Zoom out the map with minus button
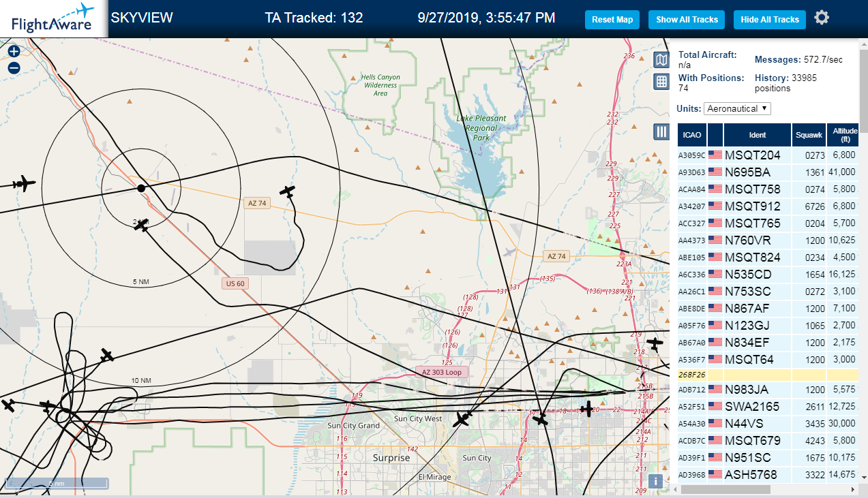 [14, 67]
